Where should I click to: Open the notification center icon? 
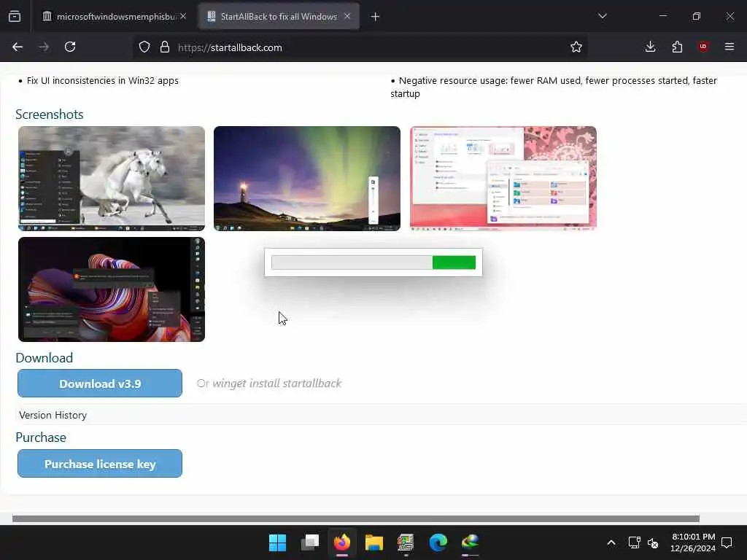[x=727, y=542]
